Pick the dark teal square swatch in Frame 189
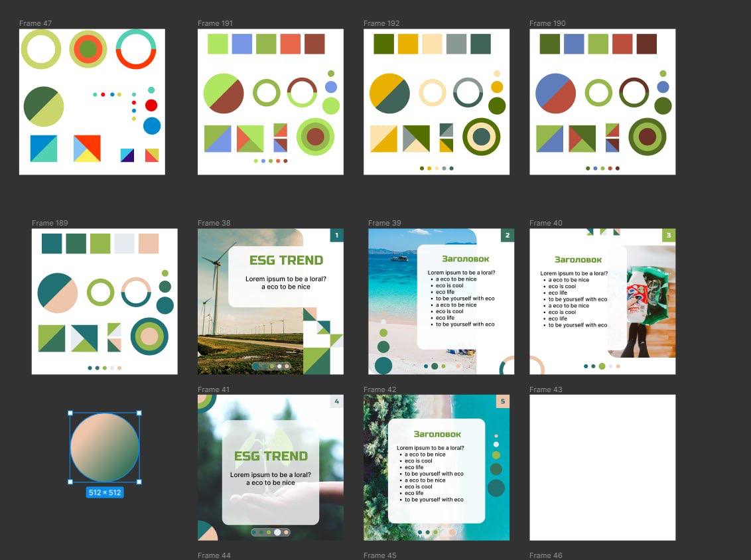Screen dimensions: 751x560 pyautogui.click(x=52, y=244)
